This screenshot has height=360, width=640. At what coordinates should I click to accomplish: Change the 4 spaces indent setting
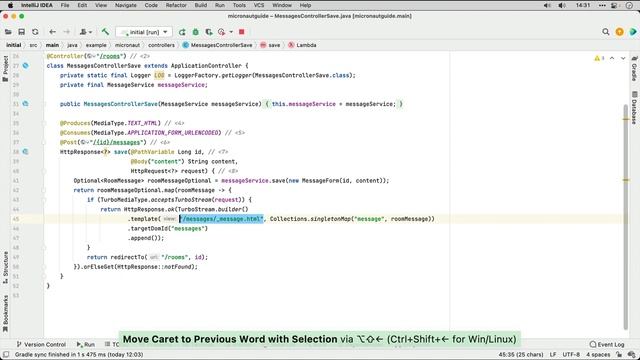pyautogui.click(x=598, y=354)
